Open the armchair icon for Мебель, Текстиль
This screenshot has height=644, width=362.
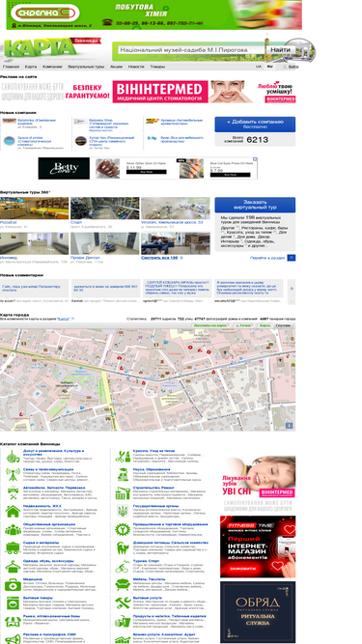123,584
